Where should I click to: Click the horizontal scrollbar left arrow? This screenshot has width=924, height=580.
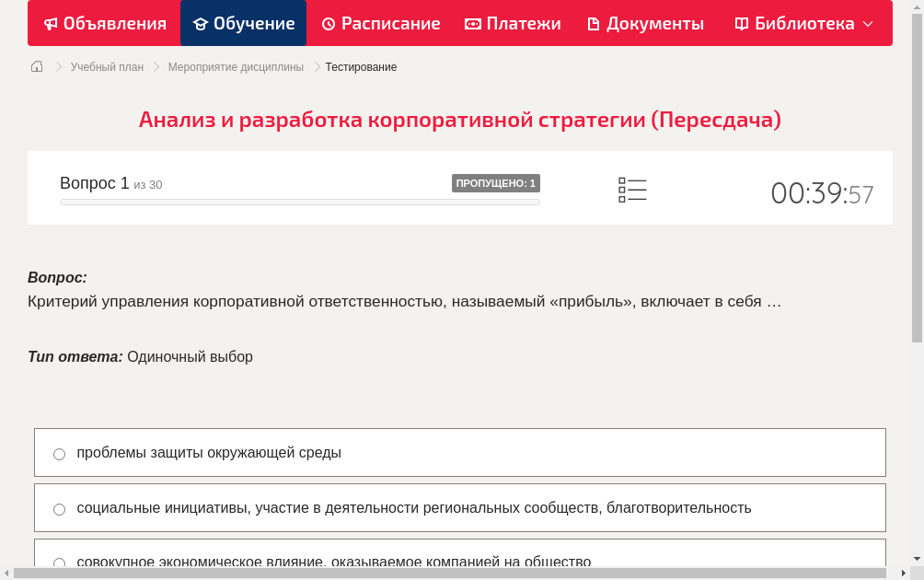point(6,573)
